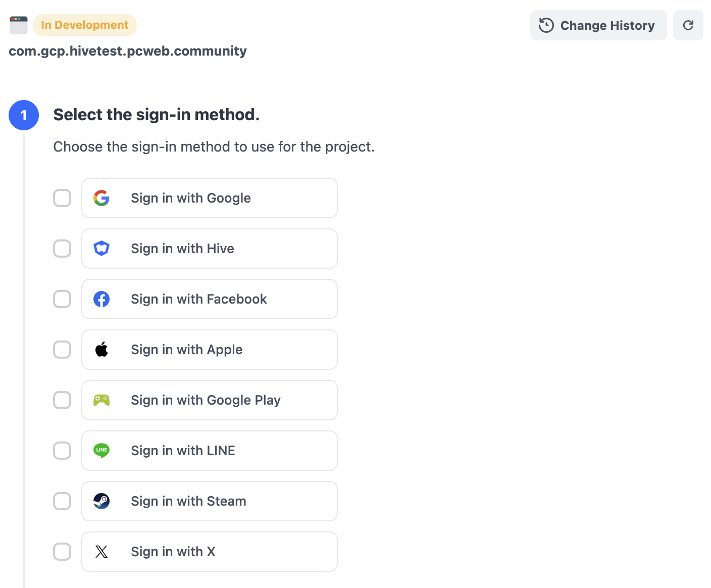Open the Change History panel
Screen dimensions: 711x588
(x=598, y=25)
